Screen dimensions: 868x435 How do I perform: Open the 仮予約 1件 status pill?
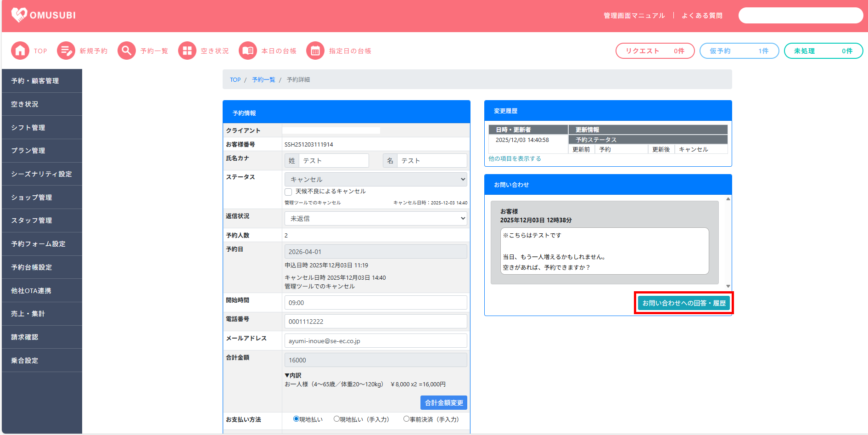(x=739, y=51)
